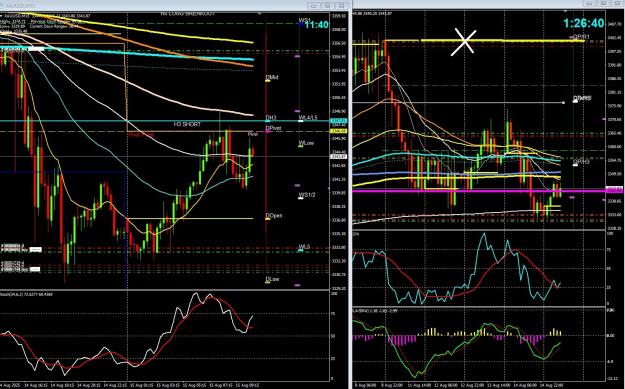Click the yellow price tag on left scale
Viewport: 625px width, 389px height.
point(339,131)
